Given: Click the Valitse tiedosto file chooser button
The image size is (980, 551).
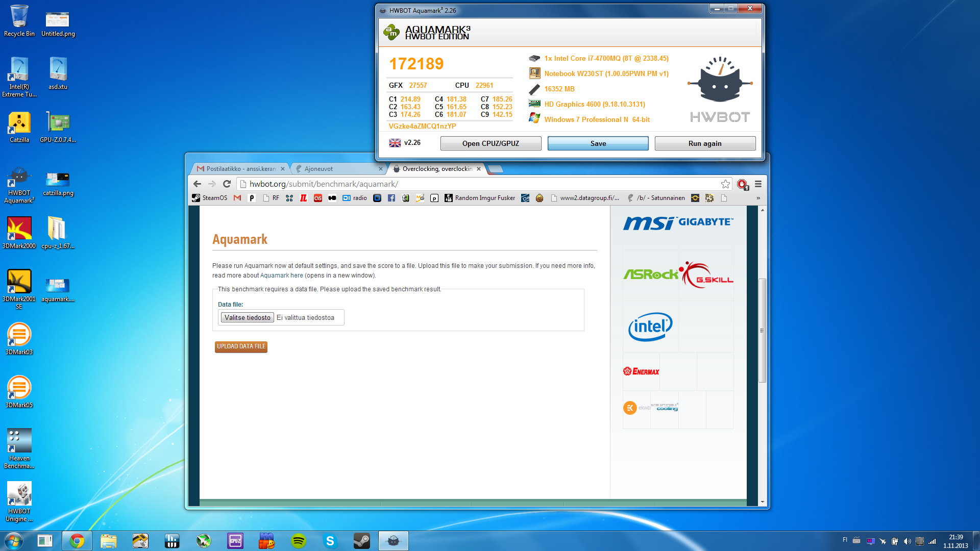Looking at the screenshot, I should (x=248, y=317).
